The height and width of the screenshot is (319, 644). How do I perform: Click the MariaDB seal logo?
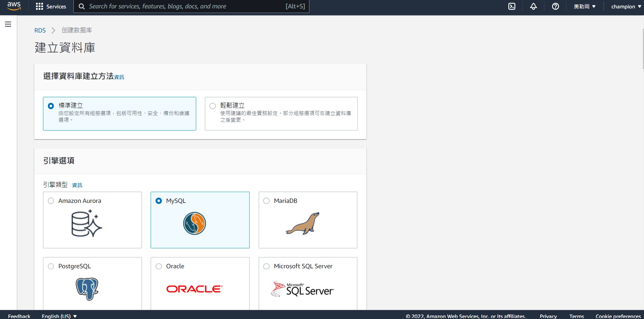click(303, 223)
